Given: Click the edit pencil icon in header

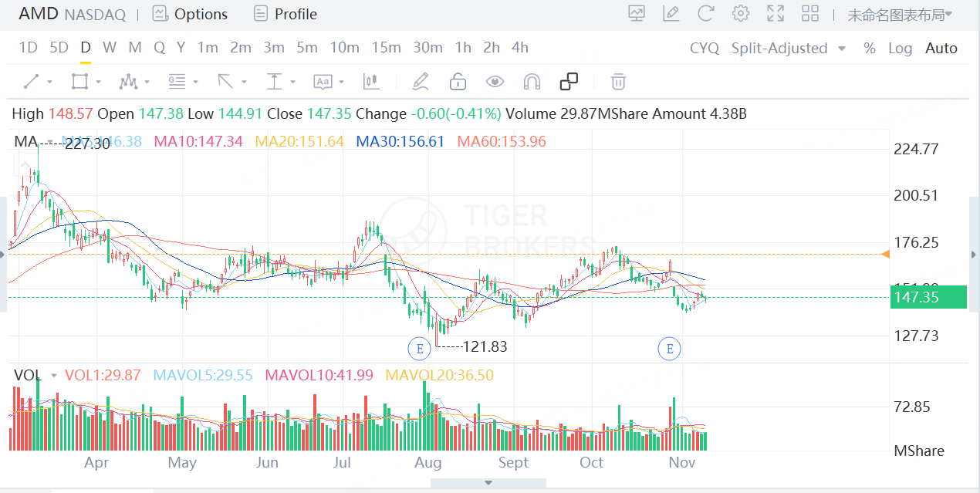Looking at the screenshot, I should [x=671, y=13].
